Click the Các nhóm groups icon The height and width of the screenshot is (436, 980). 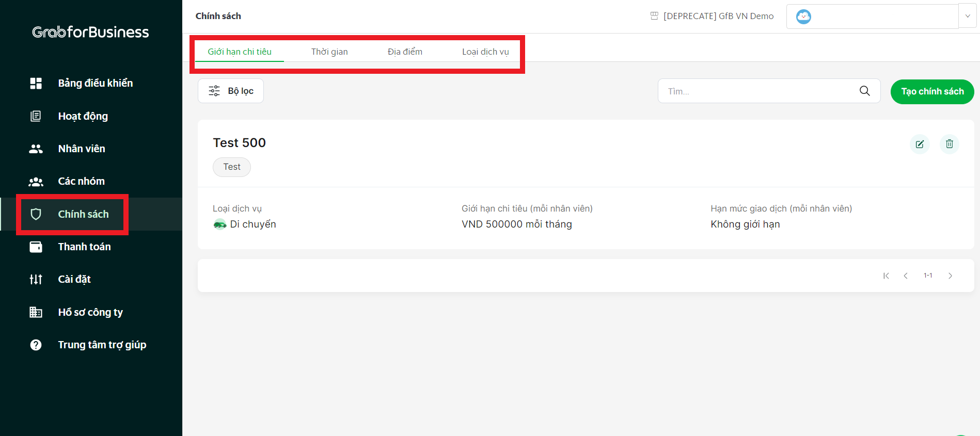pos(36,182)
